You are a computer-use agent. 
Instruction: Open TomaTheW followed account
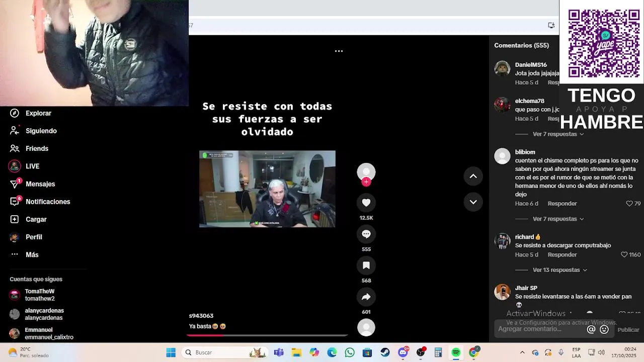pyautogui.click(x=33, y=295)
